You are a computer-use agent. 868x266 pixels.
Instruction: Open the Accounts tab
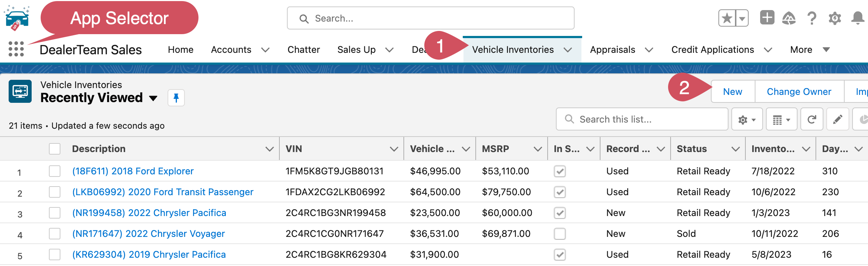pyautogui.click(x=231, y=50)
